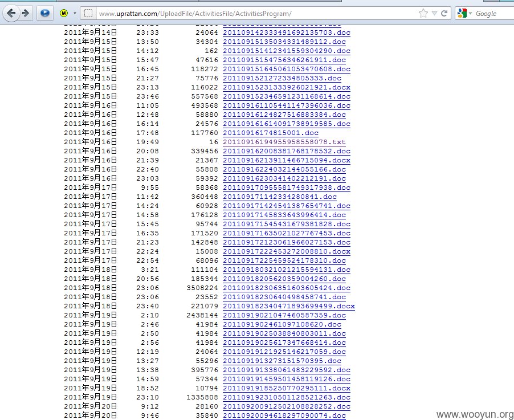Expand the search engine selector arrow
The image size is (514, 420).
click(x=470, y=14)
